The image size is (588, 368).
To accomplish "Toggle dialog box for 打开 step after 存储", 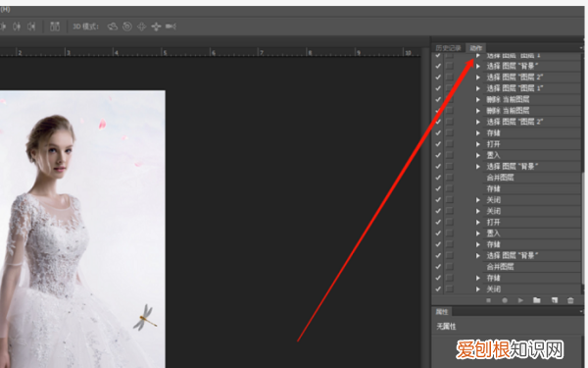I will pyautogui.click(x=450, y=144).
